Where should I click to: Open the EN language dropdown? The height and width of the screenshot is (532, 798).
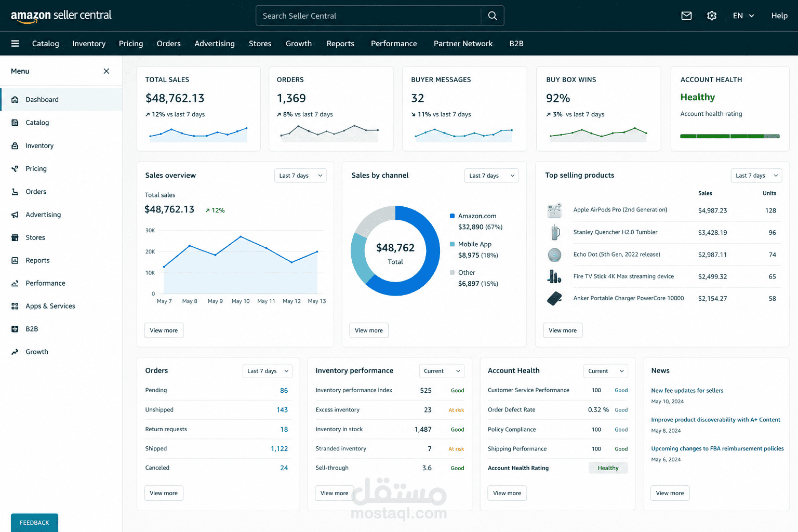click(743, 16)
